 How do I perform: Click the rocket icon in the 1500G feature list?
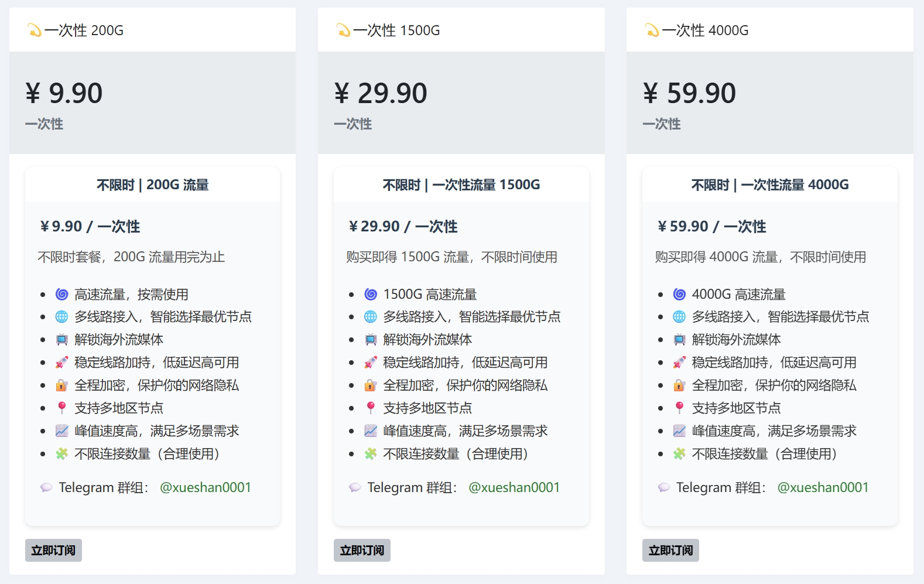[371, 363]
